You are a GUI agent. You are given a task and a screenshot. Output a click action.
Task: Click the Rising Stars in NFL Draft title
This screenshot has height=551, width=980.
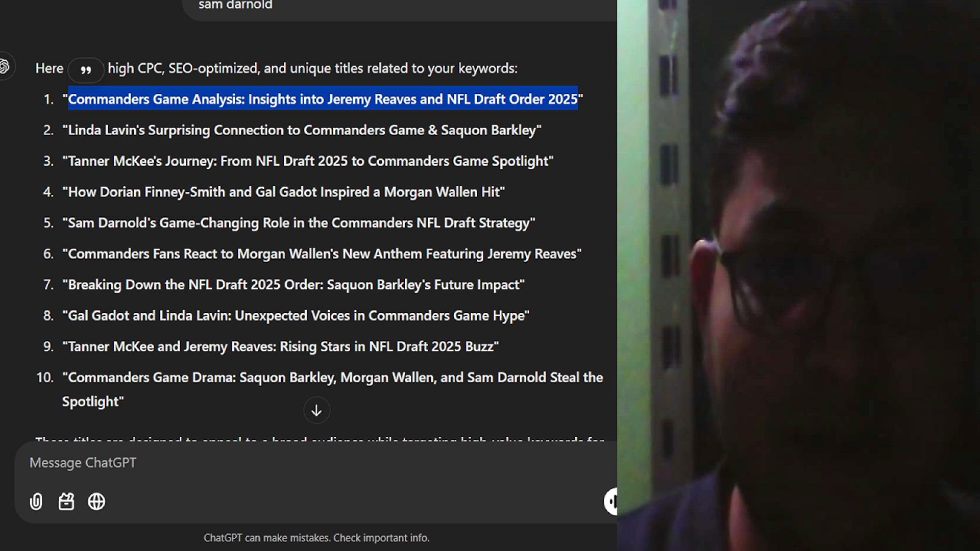pos(280,346)
